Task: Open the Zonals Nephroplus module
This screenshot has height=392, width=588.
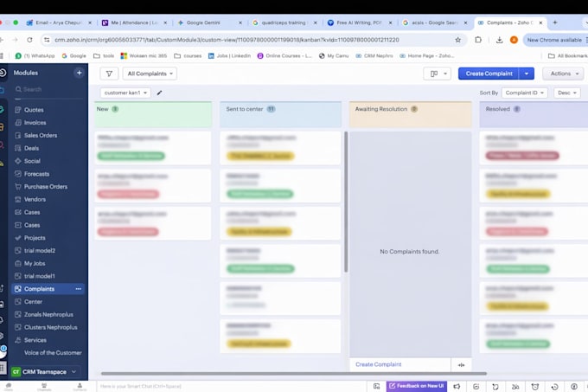Action: [48, 314]
